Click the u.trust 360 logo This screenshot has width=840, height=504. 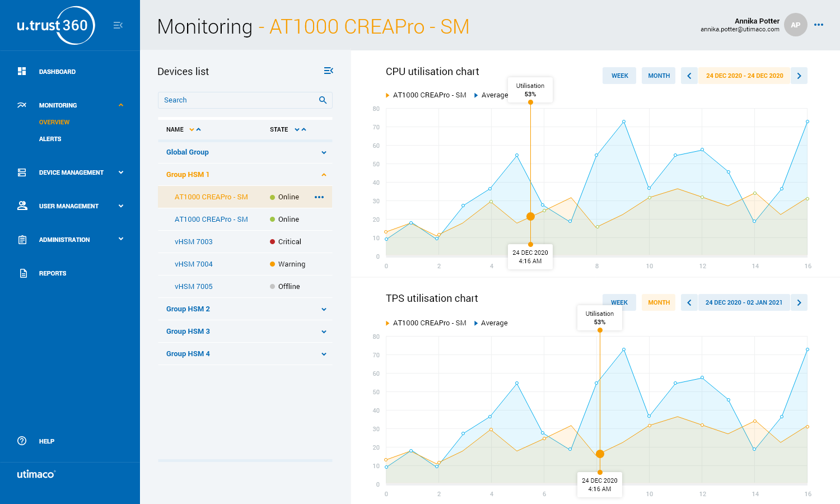pyautogui.click(x=56, y=25)
